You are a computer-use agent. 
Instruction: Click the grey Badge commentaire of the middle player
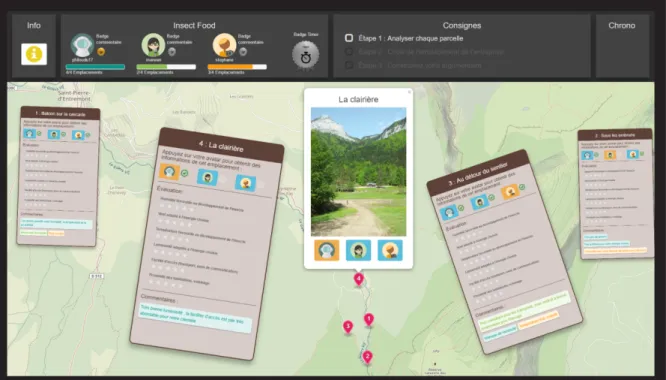(172, 52)
